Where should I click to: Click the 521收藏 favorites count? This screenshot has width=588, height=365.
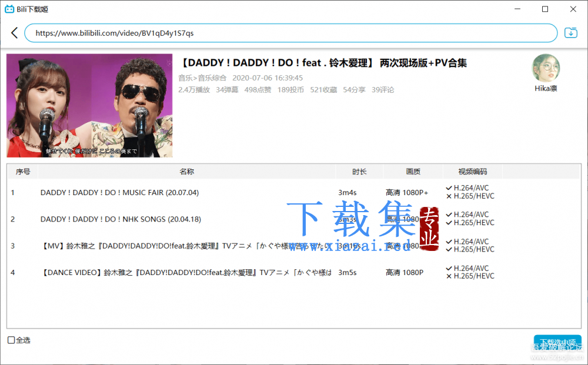click(323, 90)
